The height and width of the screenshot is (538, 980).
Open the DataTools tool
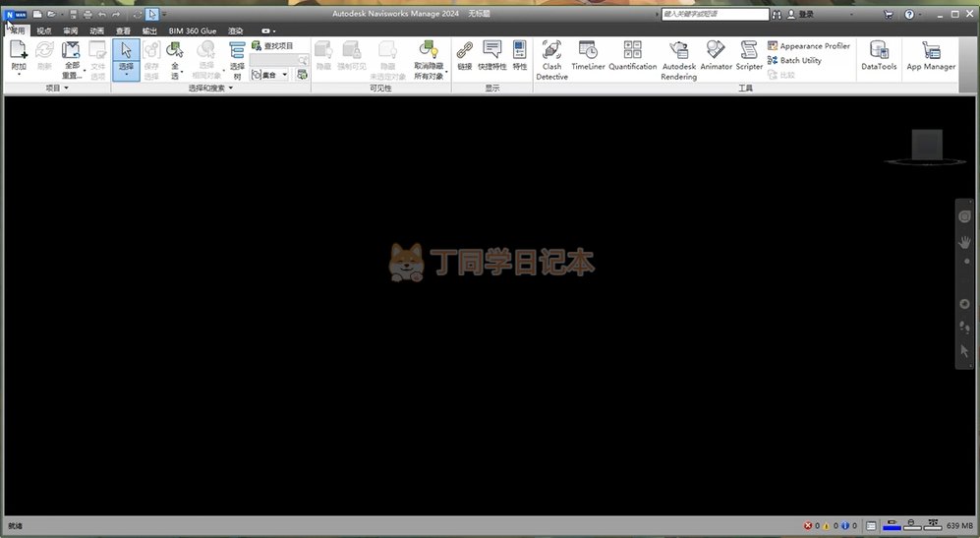pos(879,55)
